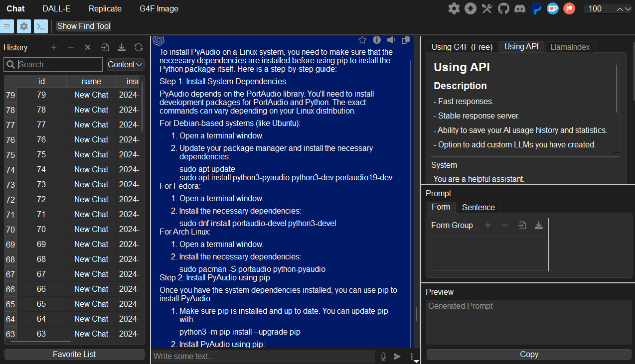Click the name column header

(x=91, y=81)
